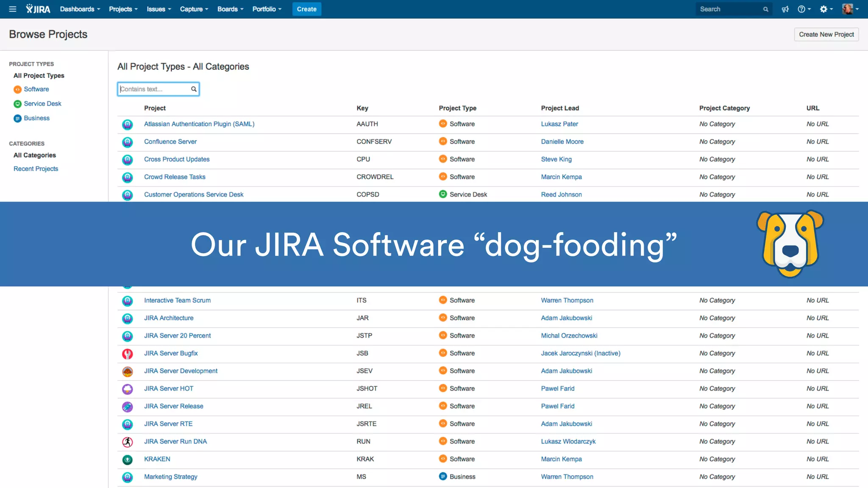This screenshot has width=868, height=488.
Task: Click the top navigation search magnifier
Action: 765,9
